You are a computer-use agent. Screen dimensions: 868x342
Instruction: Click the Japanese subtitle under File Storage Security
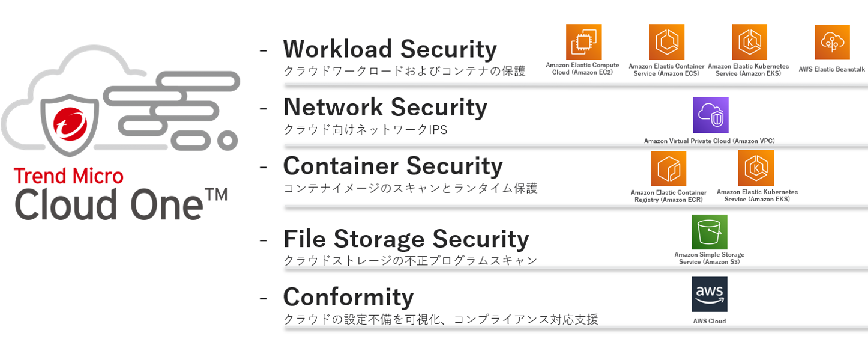(x=410, y=261)
